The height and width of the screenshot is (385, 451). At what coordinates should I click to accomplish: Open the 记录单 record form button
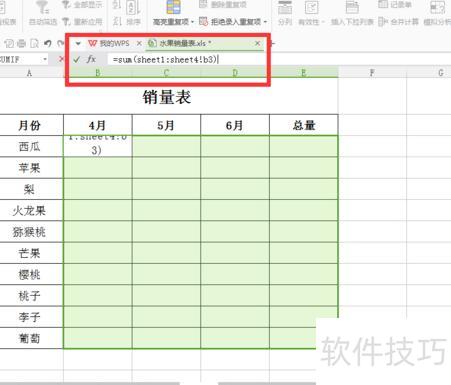(x=395, y=5)
